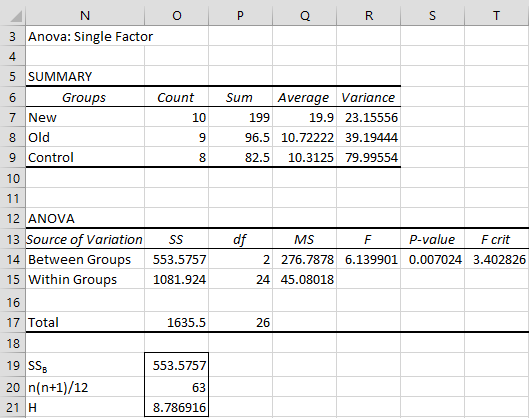Click the ANOVA label cell
Viewport: 529px width, 418px height.
click(x=85, y=218)
